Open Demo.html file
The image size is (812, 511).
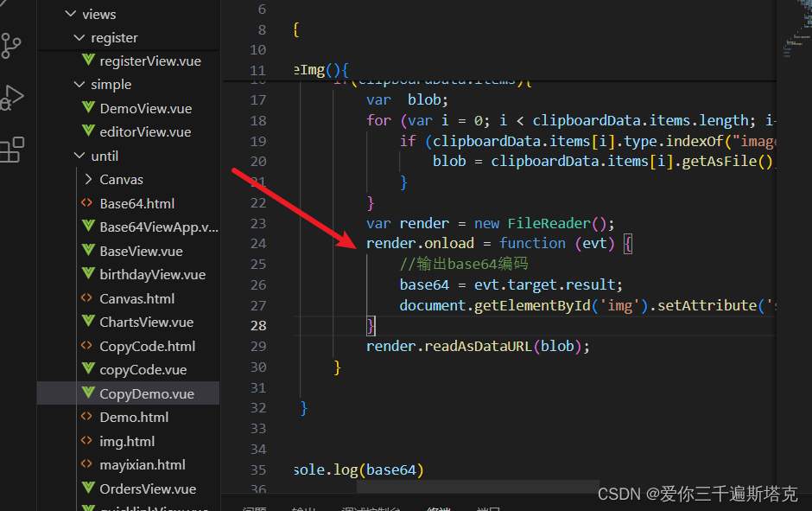[134, 418]
